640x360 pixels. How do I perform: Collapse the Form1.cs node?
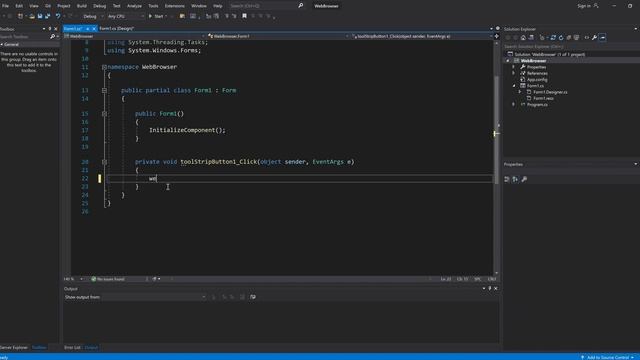coord(514,86)
